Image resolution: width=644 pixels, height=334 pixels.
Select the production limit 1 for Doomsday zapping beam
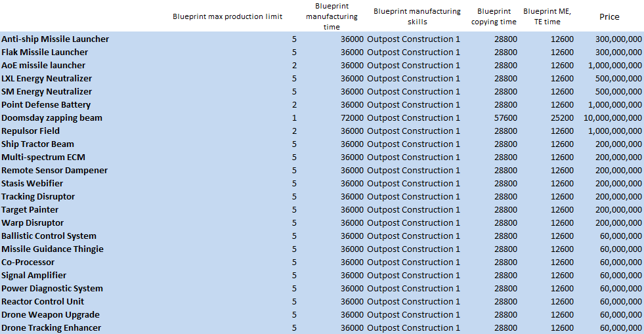pos(294,117)
